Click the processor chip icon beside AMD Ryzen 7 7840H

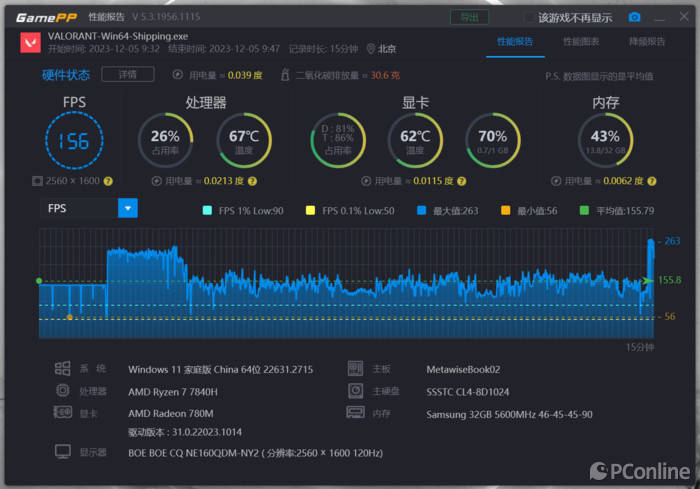click(62, 390)
